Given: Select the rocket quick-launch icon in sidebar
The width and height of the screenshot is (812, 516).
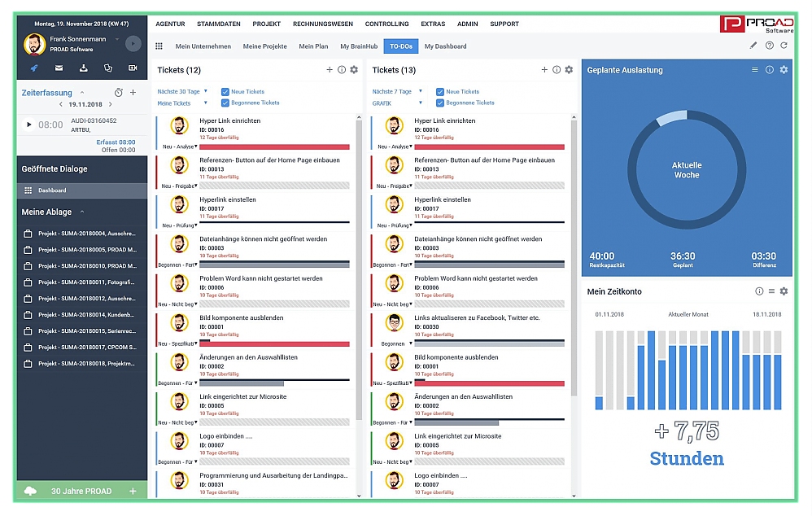Looking at the screenshot, I should (x=33, y=68).
